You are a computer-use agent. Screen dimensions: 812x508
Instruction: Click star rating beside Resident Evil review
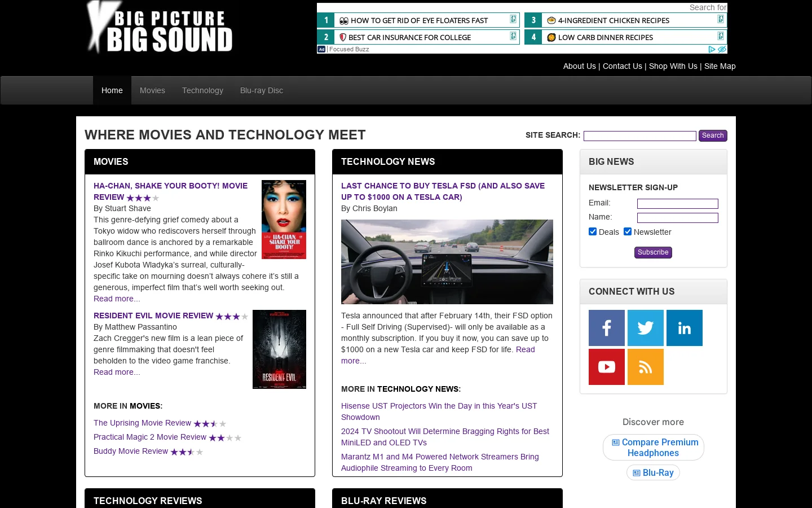point(232,317)
